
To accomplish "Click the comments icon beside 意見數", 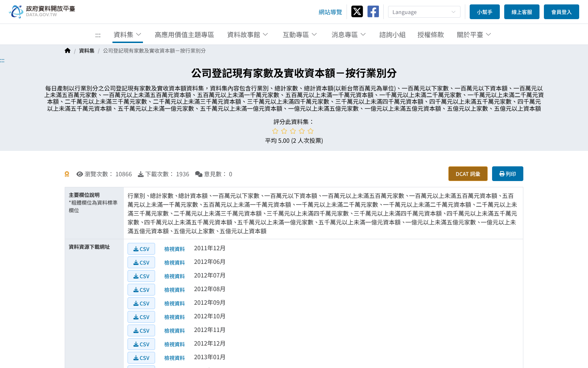I will point(199,174).
